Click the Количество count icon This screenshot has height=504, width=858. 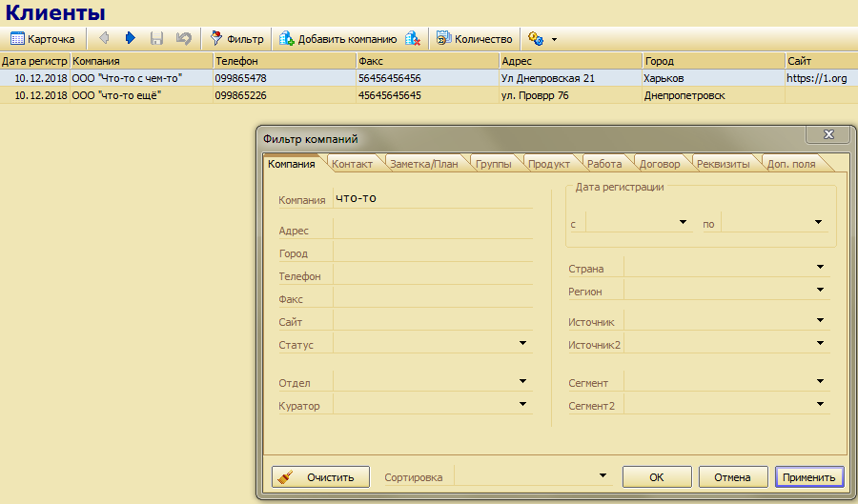tap(443, 39)
